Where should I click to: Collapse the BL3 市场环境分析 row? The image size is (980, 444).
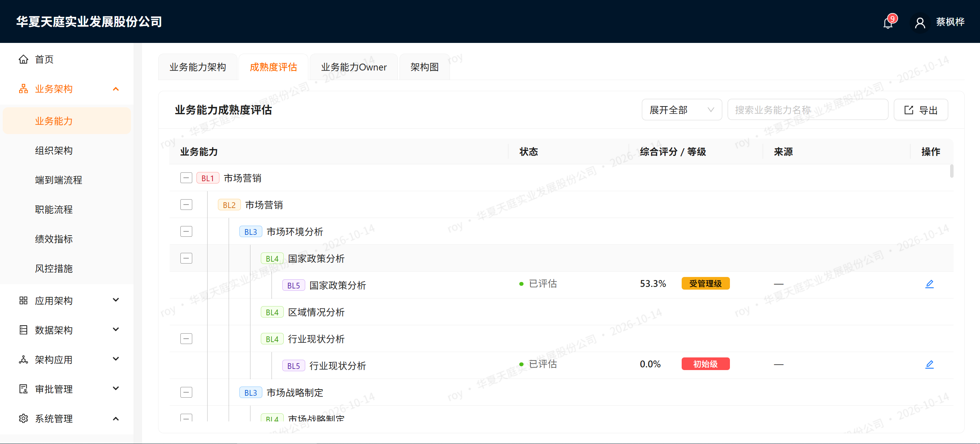[186, 231]
